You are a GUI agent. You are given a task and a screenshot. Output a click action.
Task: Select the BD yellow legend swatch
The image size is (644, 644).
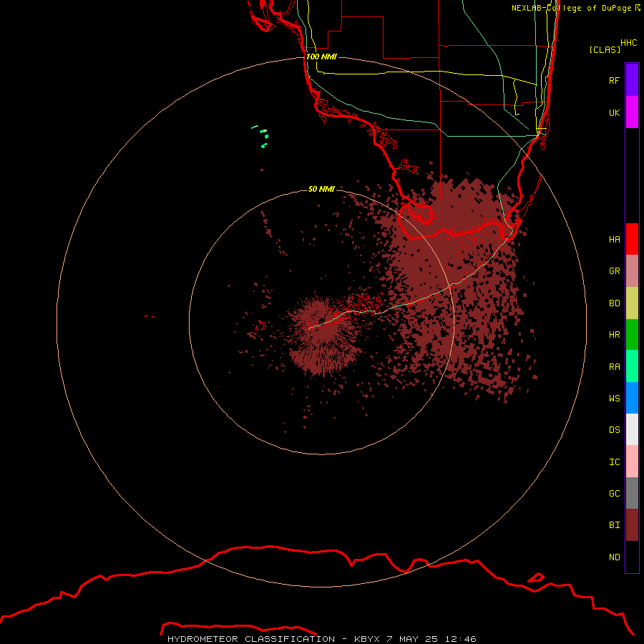[x=632, y=303]
